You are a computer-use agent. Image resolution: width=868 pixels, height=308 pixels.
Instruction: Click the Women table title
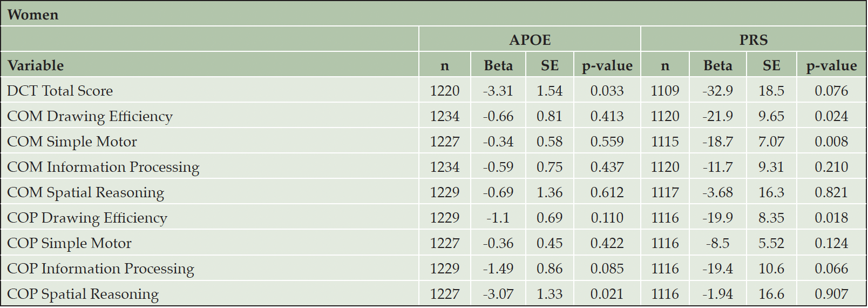point(33,15)
